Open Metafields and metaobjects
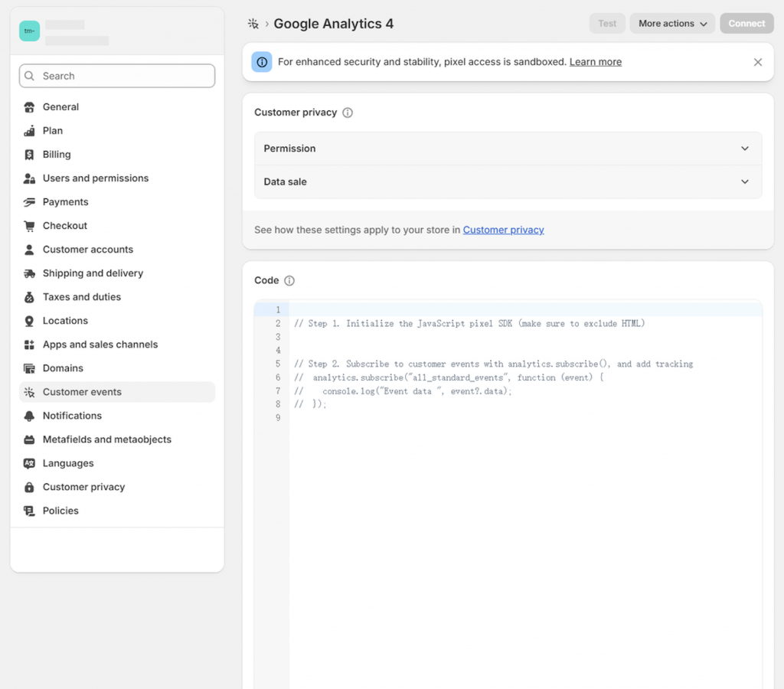Image resolution: width=784 pixels, height=689 pixels. (117, 439)
